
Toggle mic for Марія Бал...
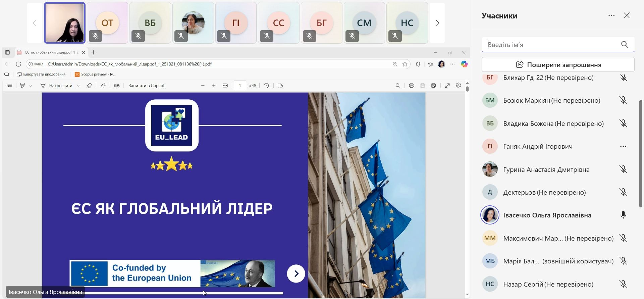tap(623, 261)
